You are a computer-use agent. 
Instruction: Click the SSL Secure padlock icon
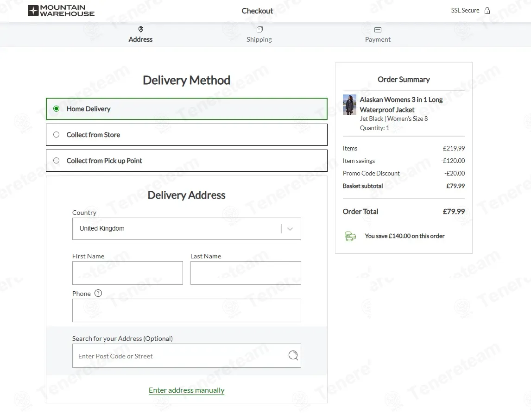(x=487, y=11)
